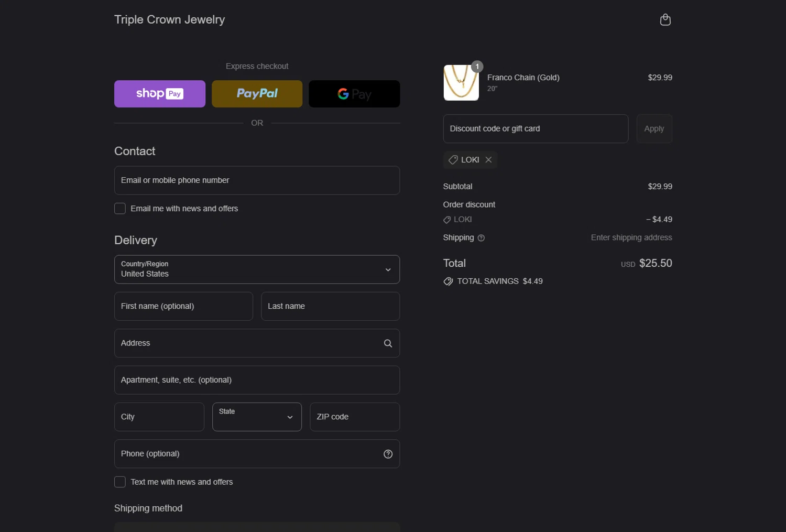Viewport: 786px width, 532px height.
Task: Click the $25.50 total amount
Action: (656, 263)
